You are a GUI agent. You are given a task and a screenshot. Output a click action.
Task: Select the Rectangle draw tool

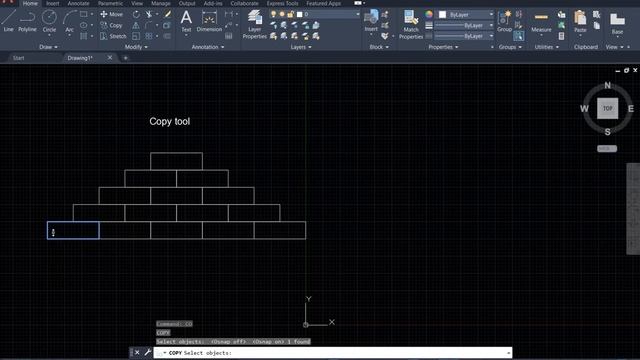click(84, 14)
